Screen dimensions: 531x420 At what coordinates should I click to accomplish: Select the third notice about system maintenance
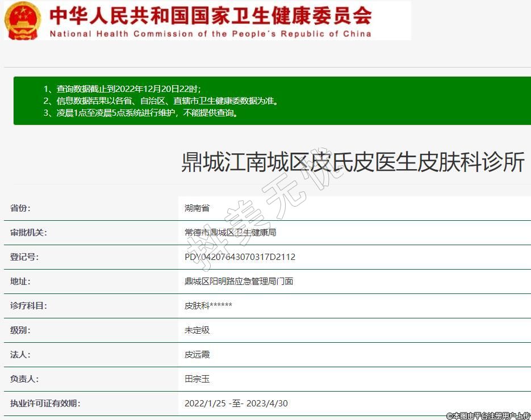click(x=140, y=112)
